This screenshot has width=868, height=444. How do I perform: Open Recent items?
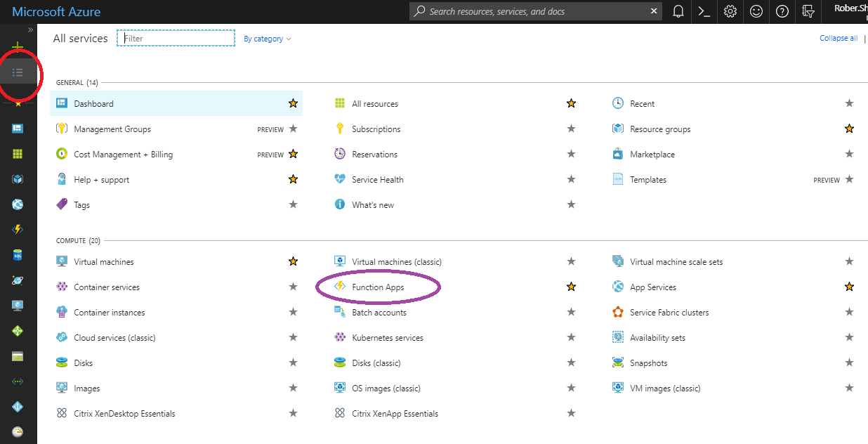point(643,104)
